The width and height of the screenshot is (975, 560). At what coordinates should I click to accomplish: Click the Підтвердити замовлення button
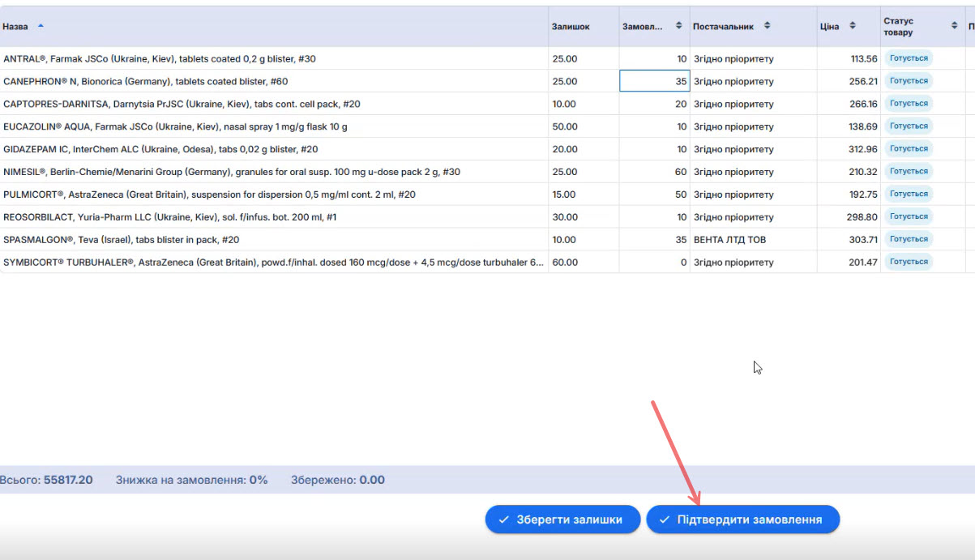[x=742, y=519]
